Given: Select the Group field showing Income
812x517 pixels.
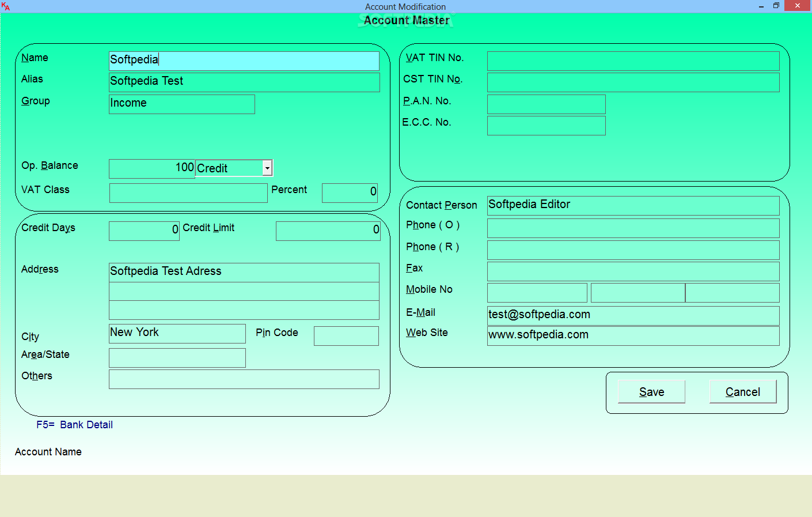Looking at the screenshot, I should tap(182, 104).
